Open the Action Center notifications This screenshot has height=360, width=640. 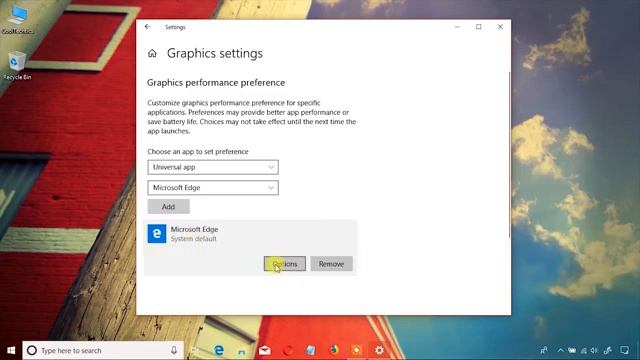point(624,350)
